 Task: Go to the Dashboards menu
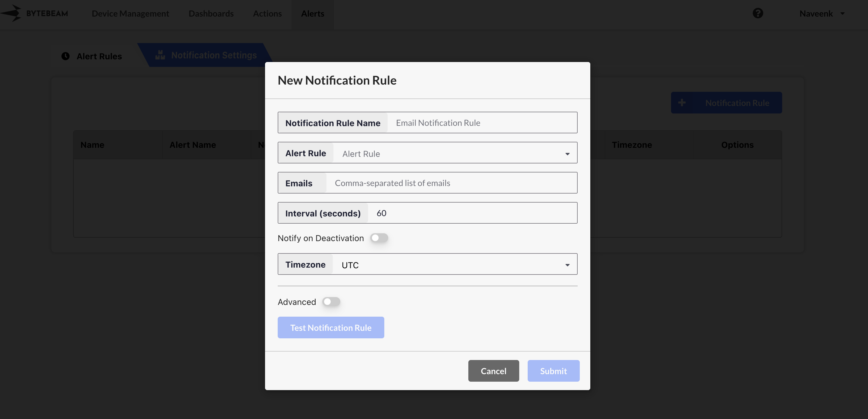(211, 14)
